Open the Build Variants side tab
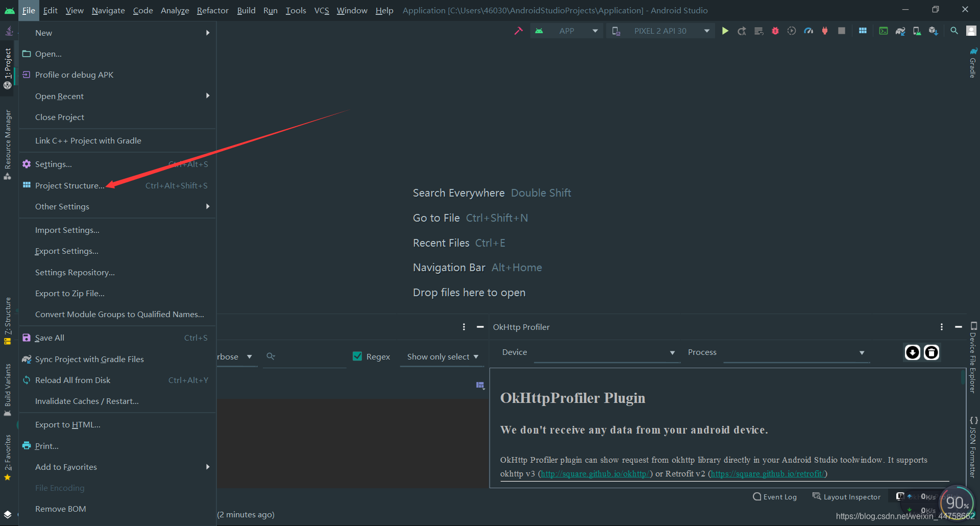Viewport: 980px width, 526px height. [8, 391]
